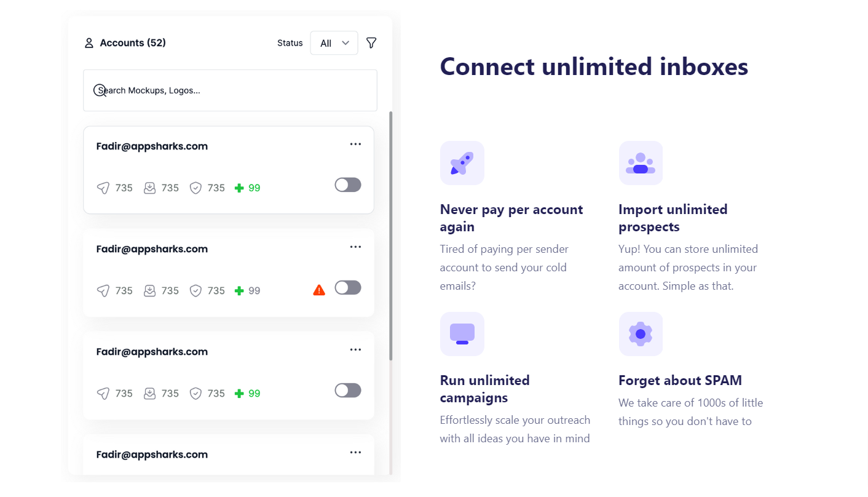
Task: Click the grey 99 value on the warning card
Action: click(x=254, y=291)
